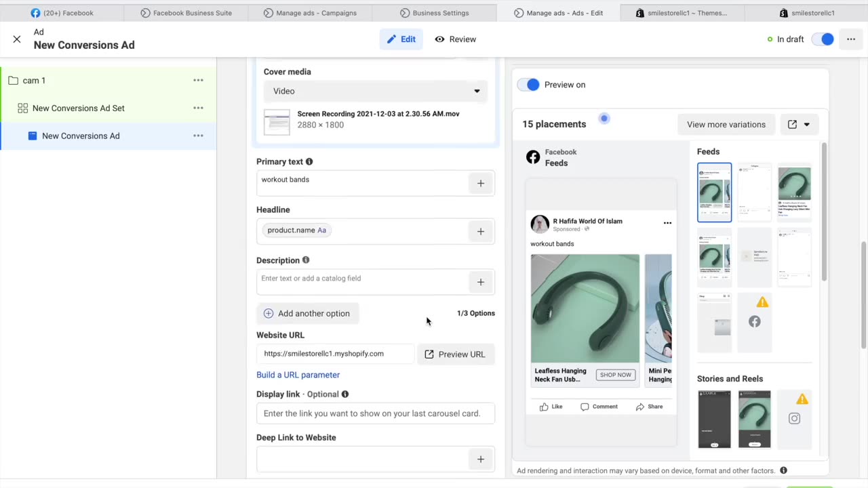This screenshot has height=488, width=868.
Task: Select the first Feeds placement thumbnail
Action: click(x=715, y=192)
